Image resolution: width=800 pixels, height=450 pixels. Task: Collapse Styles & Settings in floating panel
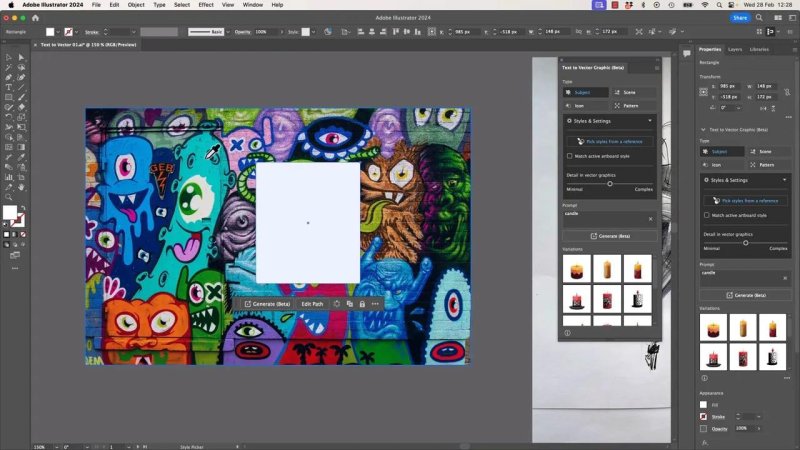650,121
